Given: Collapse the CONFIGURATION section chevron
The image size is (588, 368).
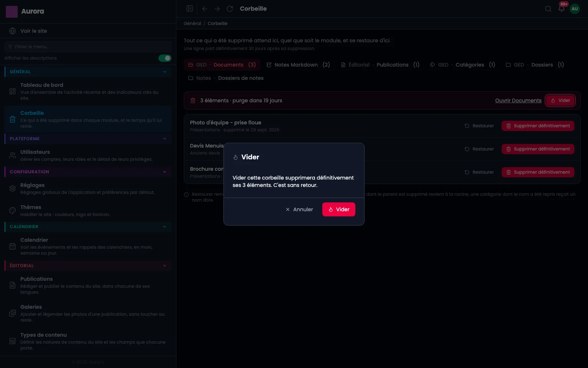Looking at the screenshot, I should click(x=165, y=172).
